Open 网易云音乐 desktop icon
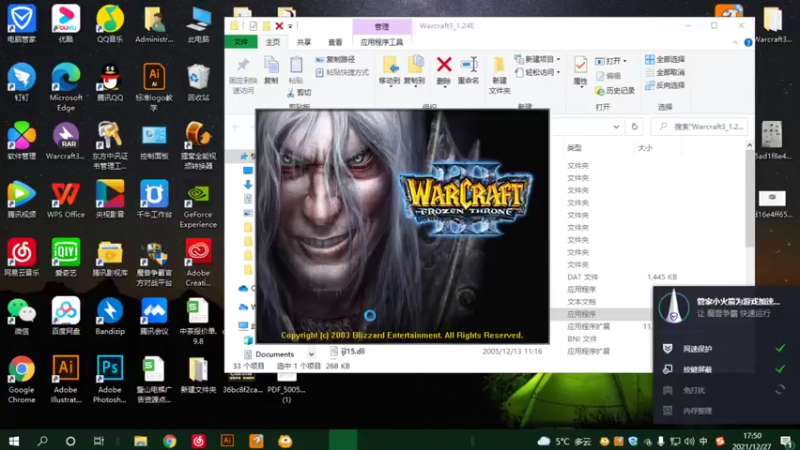The width and height of the screenshot is (800, 450). (x=21, y=258)
